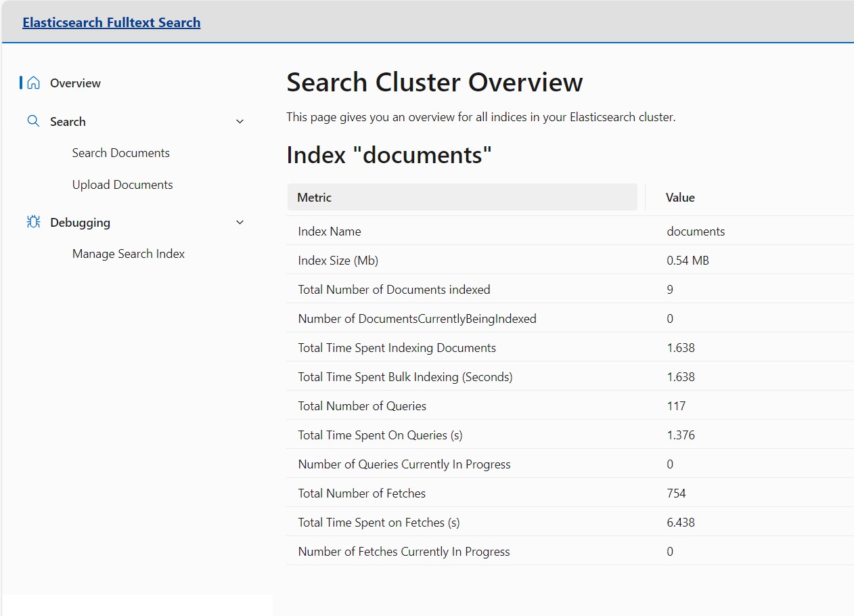Click Number of DocumentsCurrentlyBeingIndexed label
This screenshot has height=616, width=854.
(417, 319)
